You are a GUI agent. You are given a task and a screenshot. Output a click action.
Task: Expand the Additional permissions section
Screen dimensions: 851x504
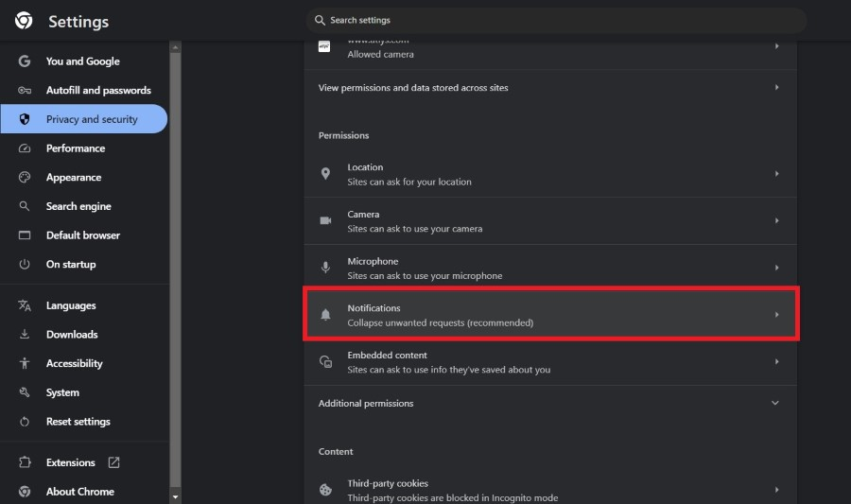775,403
